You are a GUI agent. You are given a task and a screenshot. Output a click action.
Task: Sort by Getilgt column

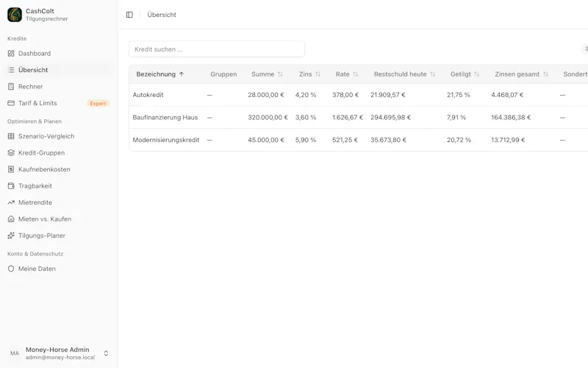coord(465,74)
